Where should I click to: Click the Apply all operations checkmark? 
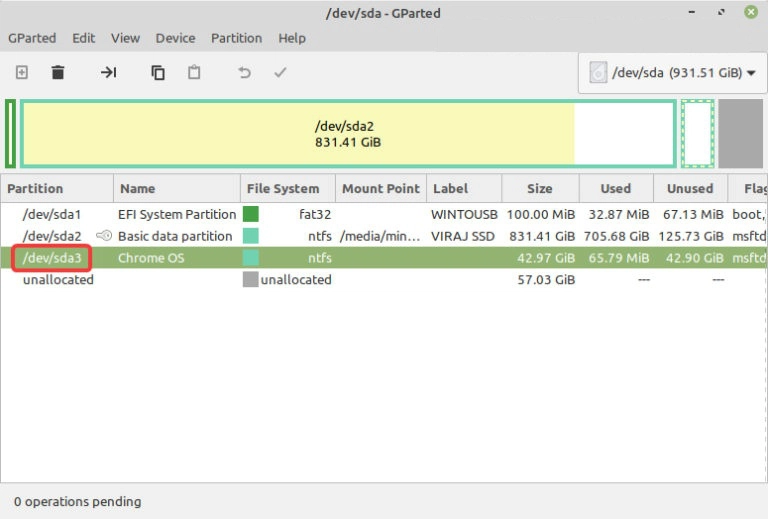point(281,73)
